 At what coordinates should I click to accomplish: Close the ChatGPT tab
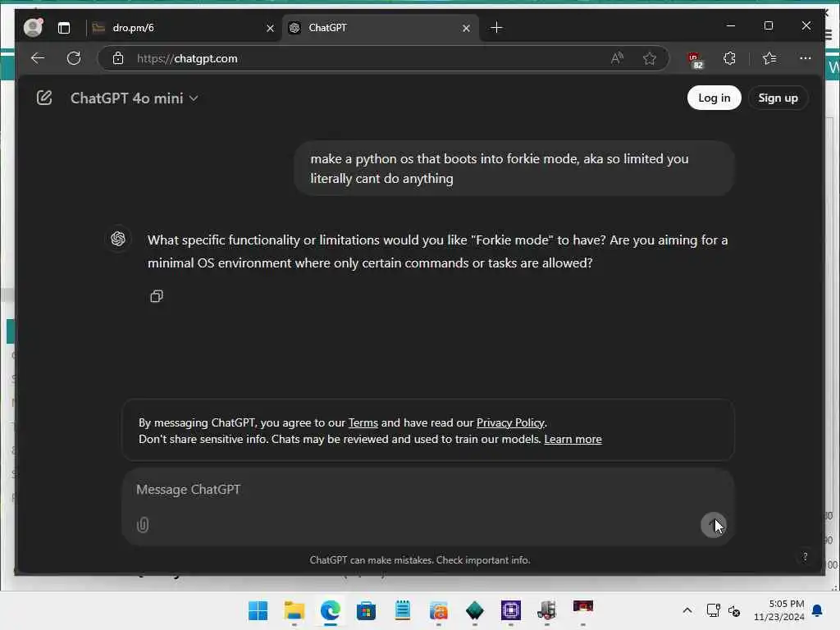tap(466, 28)
